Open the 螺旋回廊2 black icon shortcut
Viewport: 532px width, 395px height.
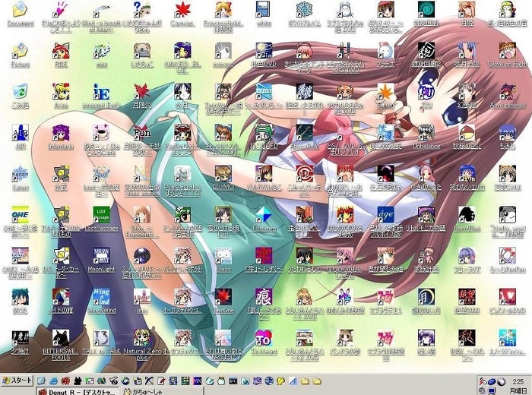(x=426, y=51)
